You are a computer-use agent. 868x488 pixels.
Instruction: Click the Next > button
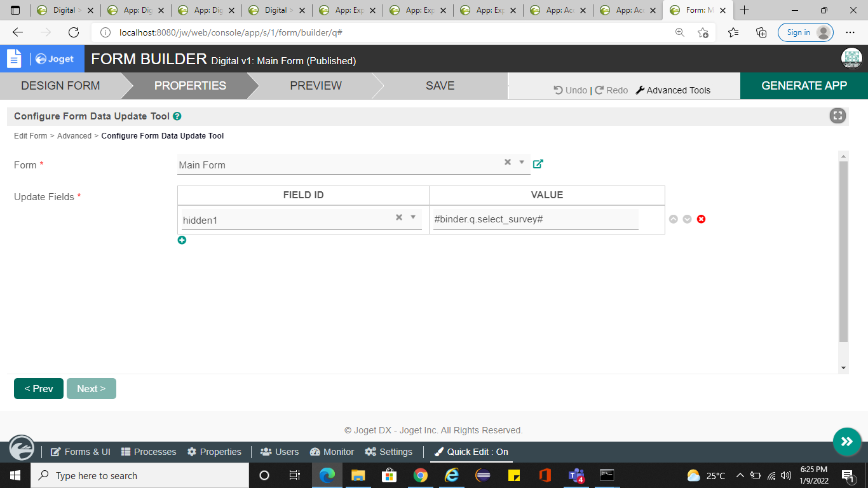pos(92,389)
